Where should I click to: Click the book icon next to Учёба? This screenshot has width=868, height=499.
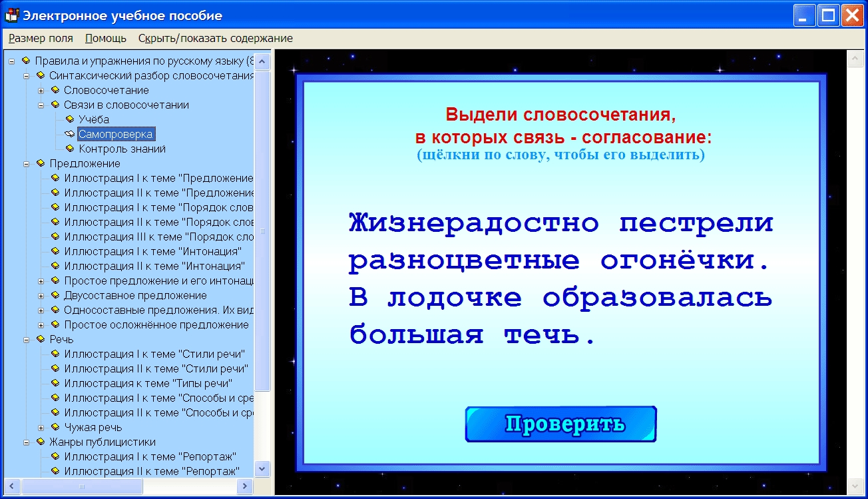coord(70,119)
